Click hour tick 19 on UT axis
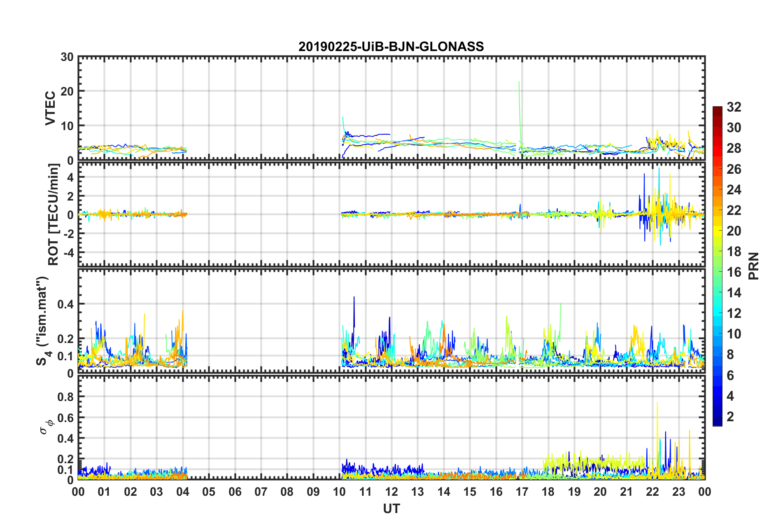This screenshot has width=783, height=532. (x=574, y=492)
